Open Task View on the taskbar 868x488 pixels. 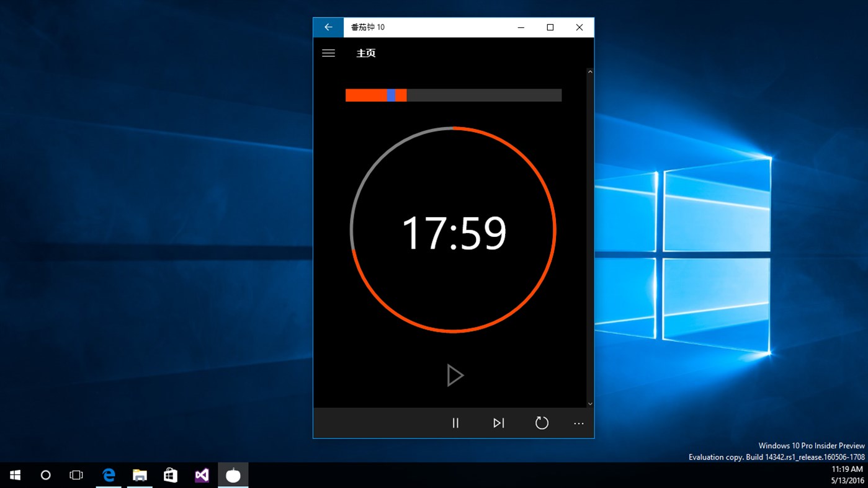click(x=76, y=474)
